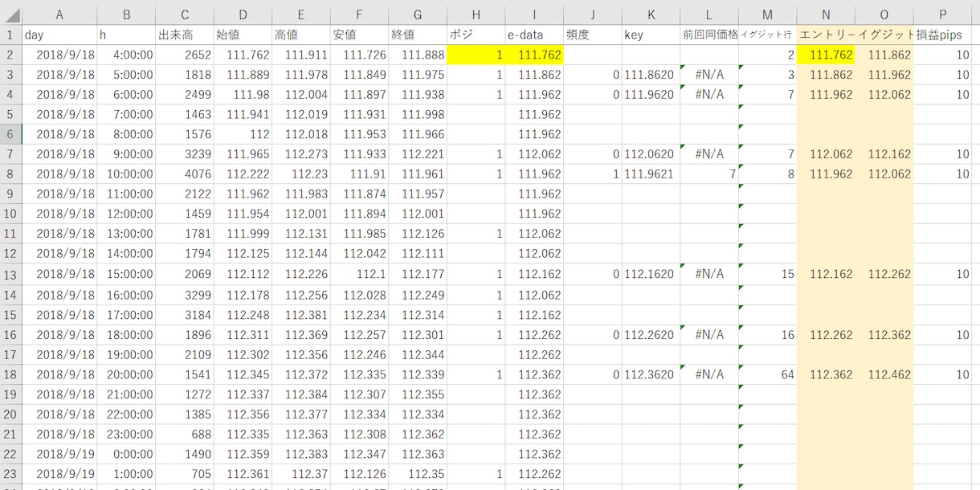Image resolution: width=980 pixels, height=490 pixels.
Task: Click the high price "112.273"
Action: [301, 154]
